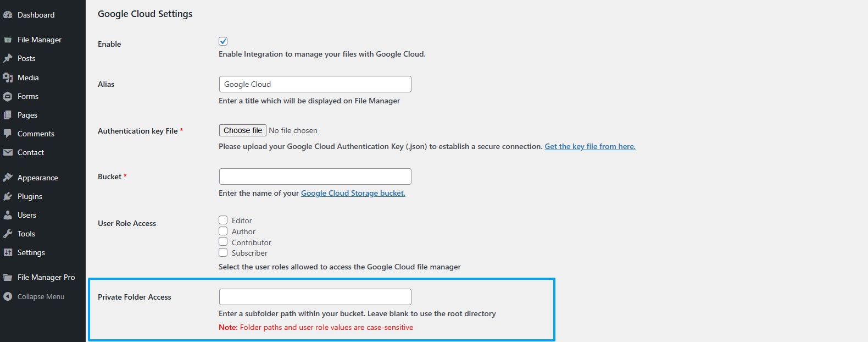Click the Forms sidebar icon
868x342 pixels.
(x=8, y=96)
